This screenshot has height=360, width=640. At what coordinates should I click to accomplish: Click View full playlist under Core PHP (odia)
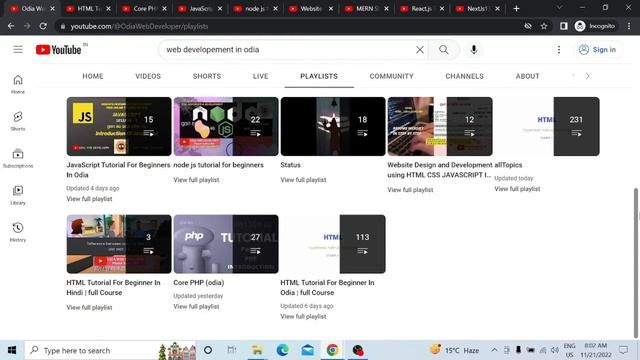[196, 307]
